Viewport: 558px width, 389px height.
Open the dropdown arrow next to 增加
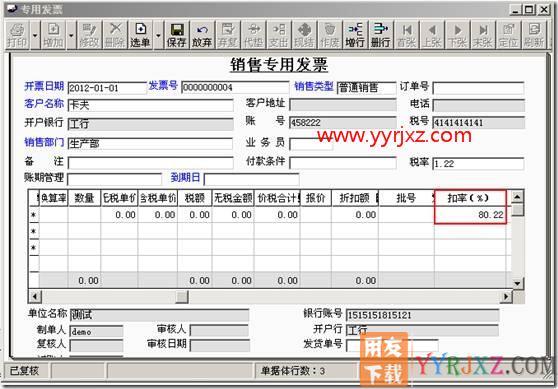coord(71,35)
